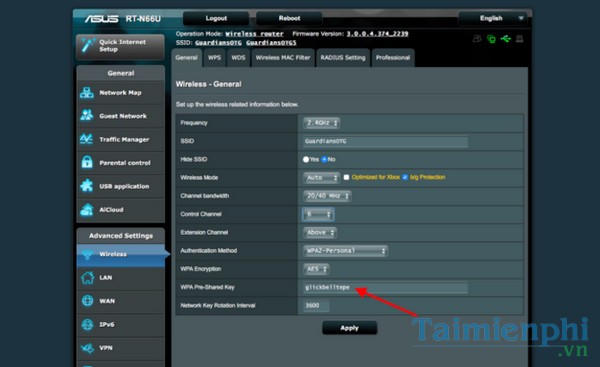600x367 pixels.
Task: Switch to RADIUS Setting tab
Action: tap(343, 58)
